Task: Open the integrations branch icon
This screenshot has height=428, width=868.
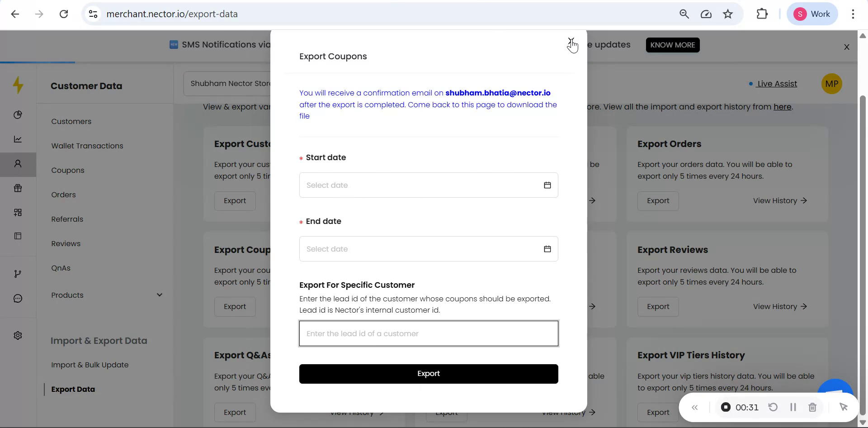Action: click(x=18, y=273)
